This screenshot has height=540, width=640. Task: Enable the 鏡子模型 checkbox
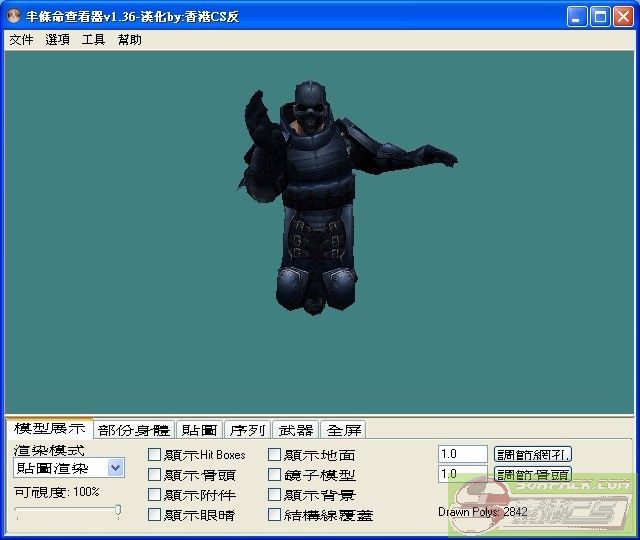275,475
